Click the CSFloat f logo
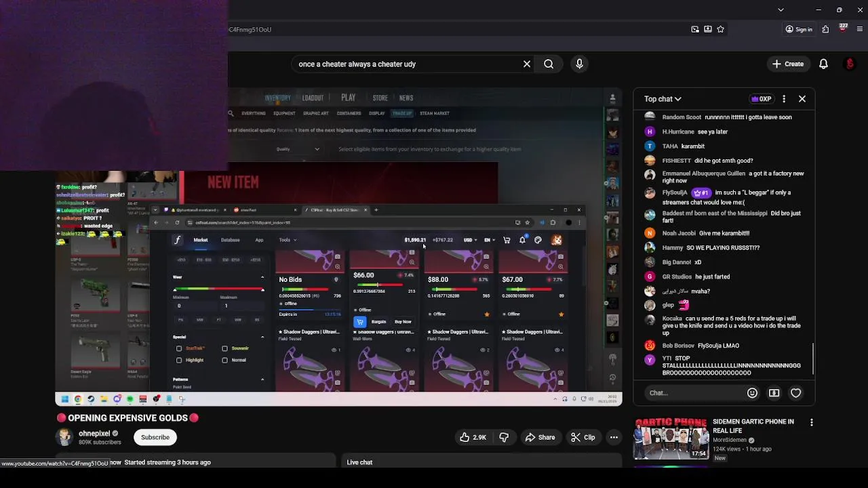 tap(177, 240)
